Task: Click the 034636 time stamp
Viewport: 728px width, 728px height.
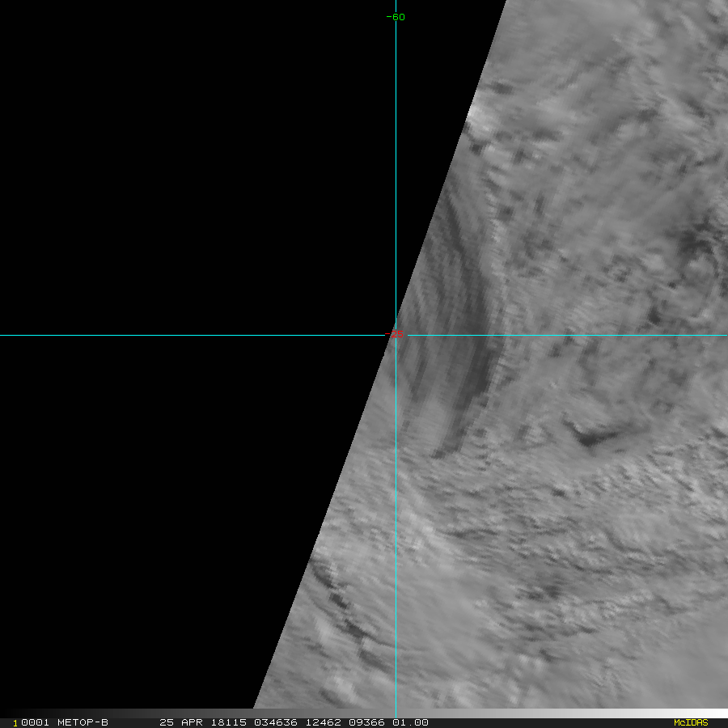Action: point(275,722)
